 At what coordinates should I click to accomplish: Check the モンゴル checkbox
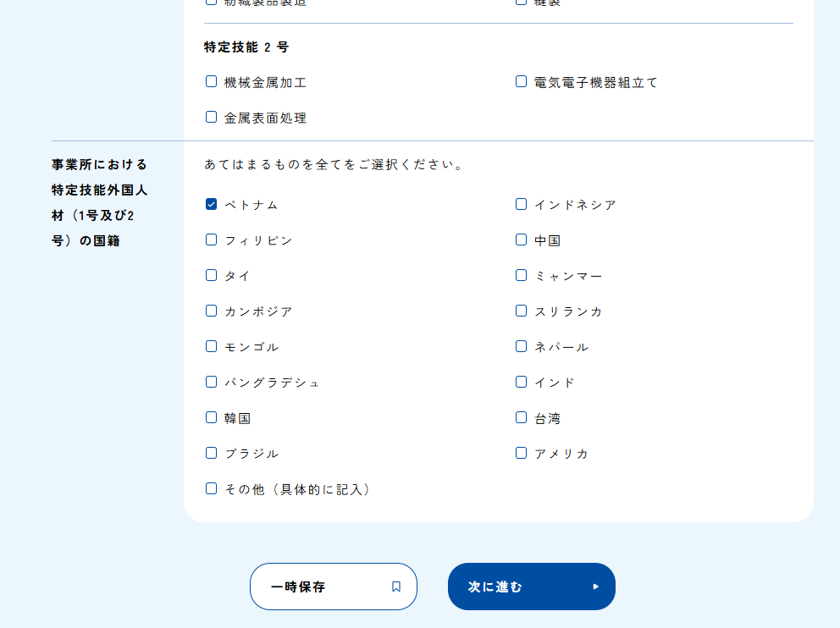point(212,346)
